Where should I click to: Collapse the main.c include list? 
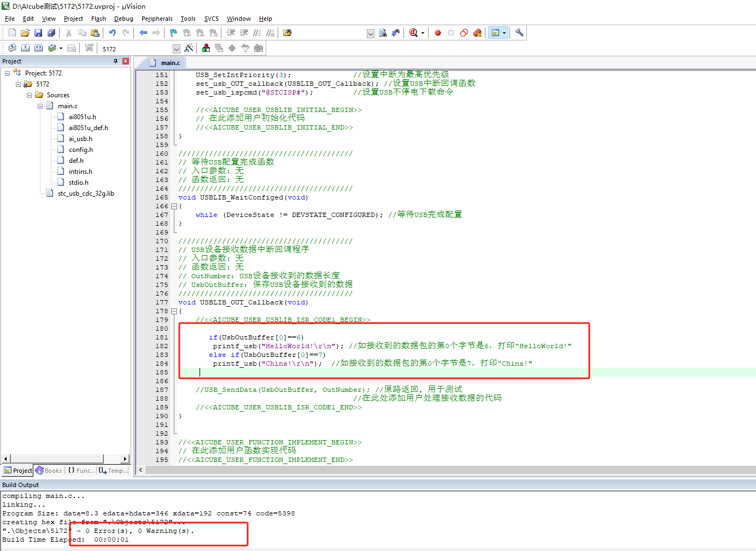[x=40, y=106]
